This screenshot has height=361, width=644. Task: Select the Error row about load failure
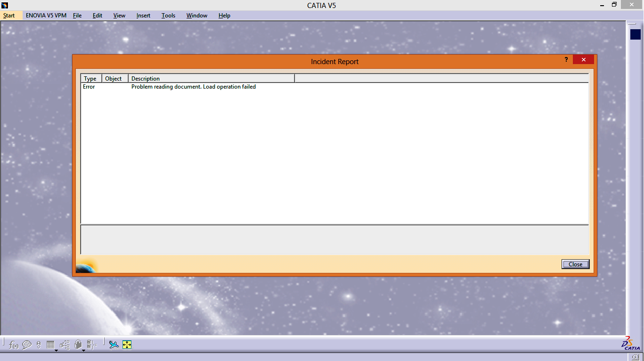[193, 87]
